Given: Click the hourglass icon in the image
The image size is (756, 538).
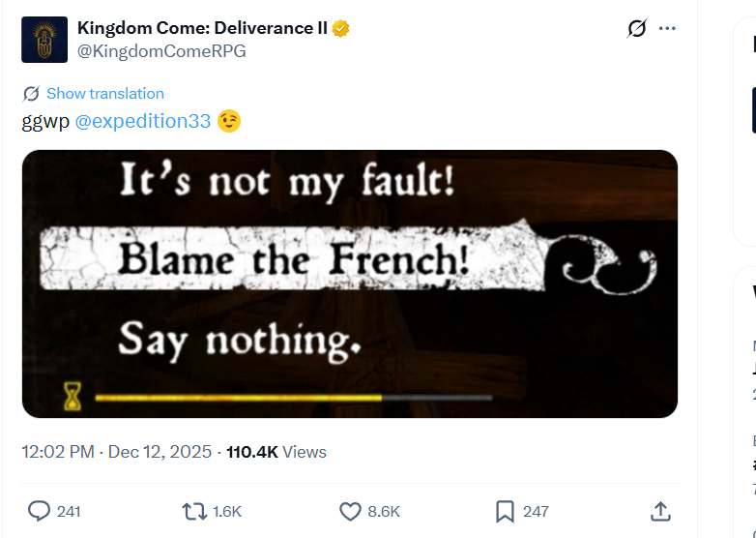Looking at the screenshot, I should click(73, 396).
